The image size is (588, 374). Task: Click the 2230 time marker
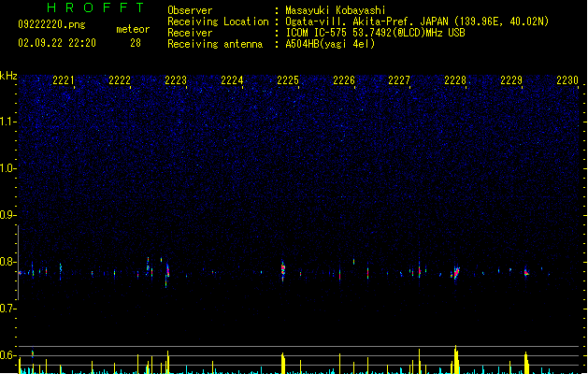567,80
